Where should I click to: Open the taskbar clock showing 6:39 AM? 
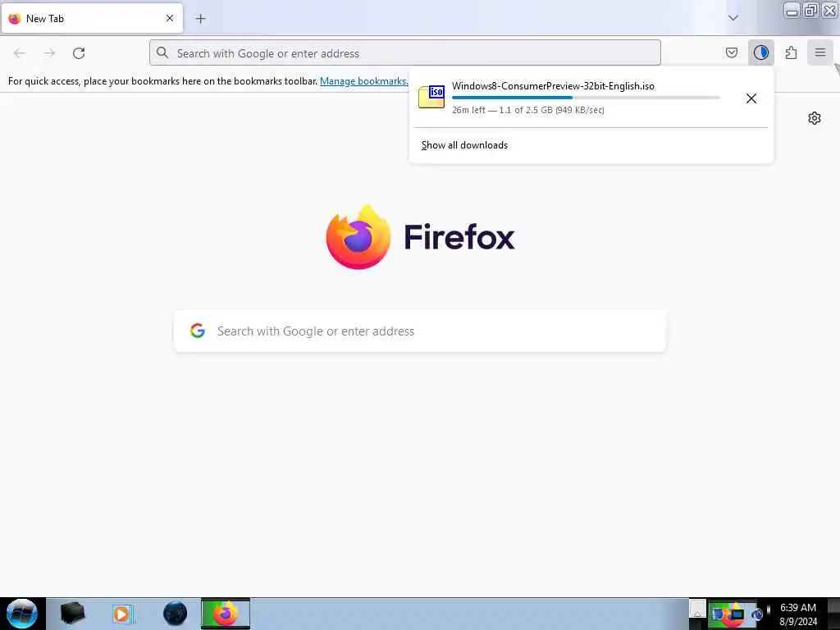pos(798,614)
